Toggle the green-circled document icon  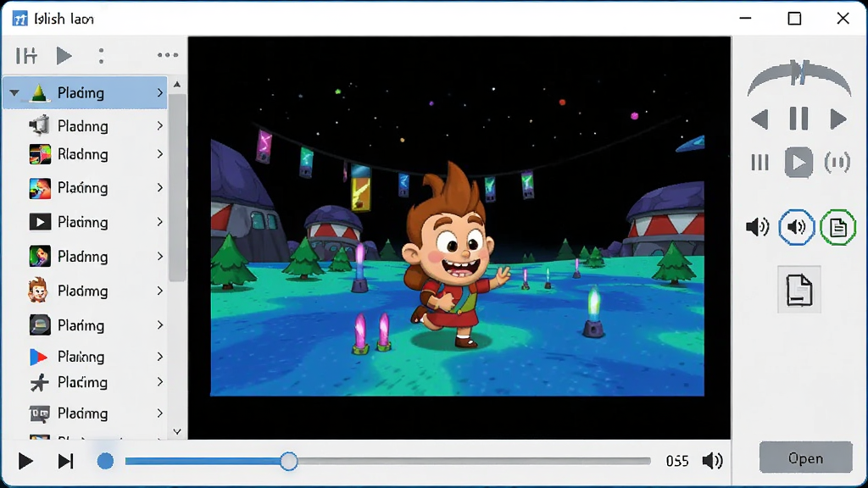coord(838,227)
